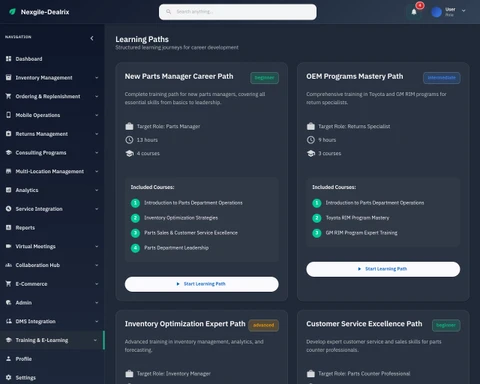Open Dashboard from the navigation
This screenshot has width=480, height=384.
(52, 59)
